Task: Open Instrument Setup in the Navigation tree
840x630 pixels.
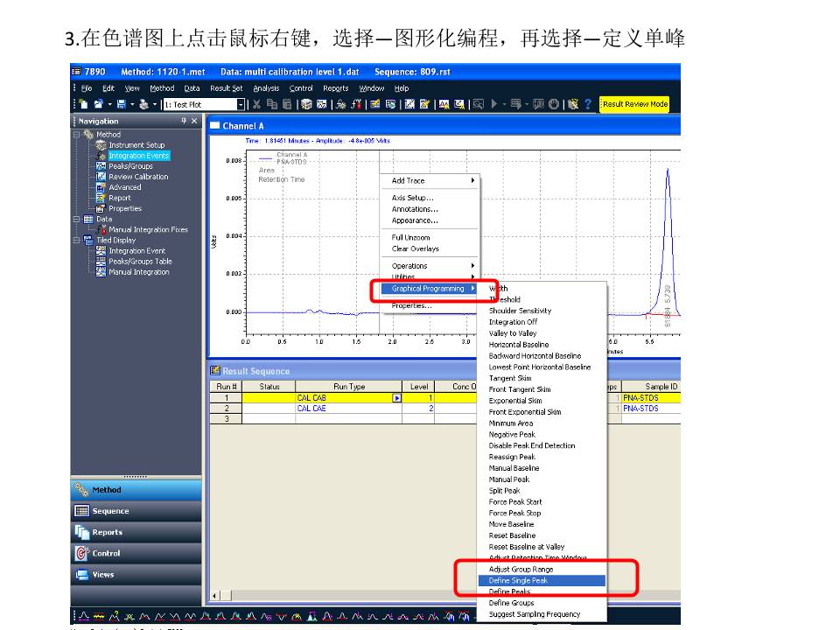Action: (136, 145)
